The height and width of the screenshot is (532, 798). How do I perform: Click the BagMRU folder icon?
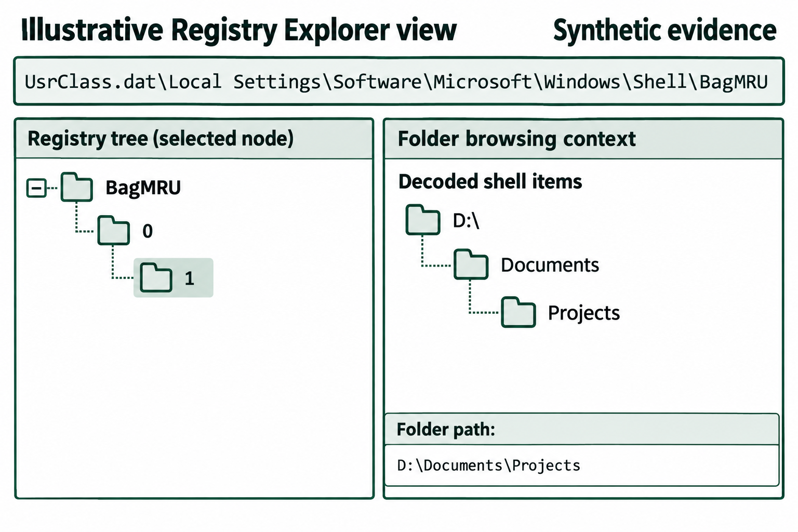click(x=77, y=187)
